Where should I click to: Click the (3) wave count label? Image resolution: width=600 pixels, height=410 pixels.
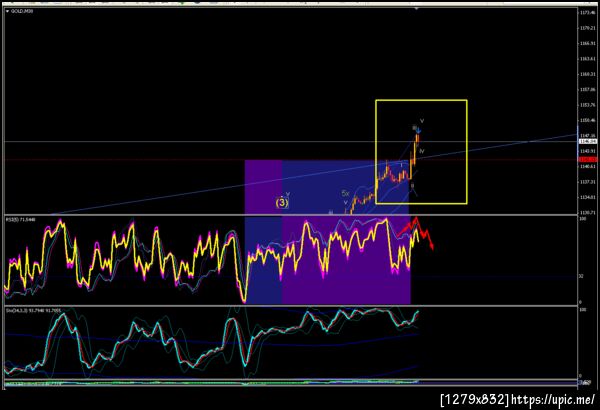(x=282, y=203)
